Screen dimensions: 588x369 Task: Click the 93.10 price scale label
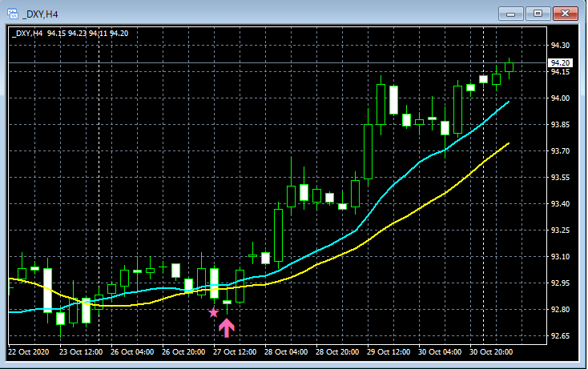click(560, 257)
